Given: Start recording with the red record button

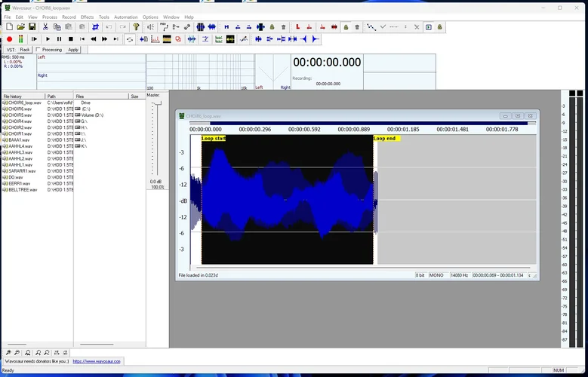Looking at the screenshot, I should click(9, 39).
